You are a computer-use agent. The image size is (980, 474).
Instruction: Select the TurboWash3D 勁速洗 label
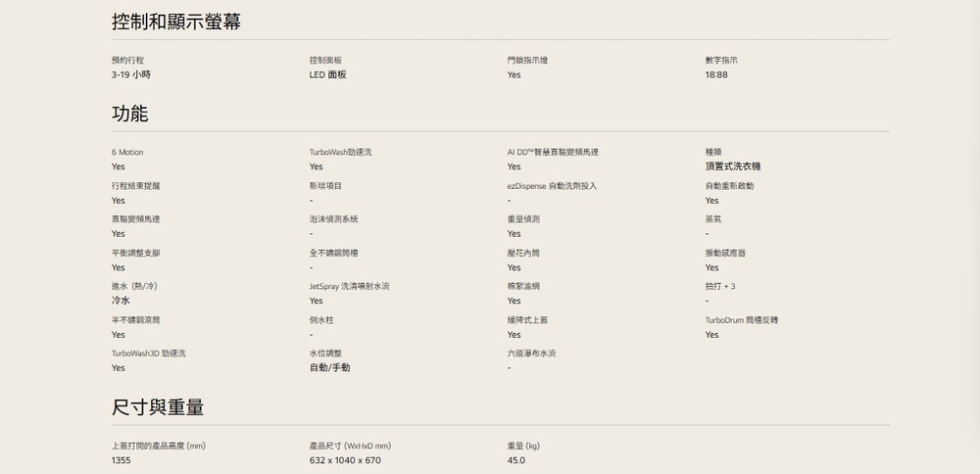(149, 354)
